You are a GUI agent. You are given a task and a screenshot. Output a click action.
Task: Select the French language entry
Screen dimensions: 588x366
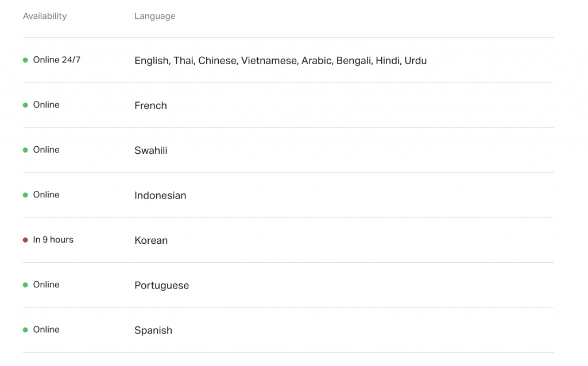pyautogui.click(x=151, y=106)
